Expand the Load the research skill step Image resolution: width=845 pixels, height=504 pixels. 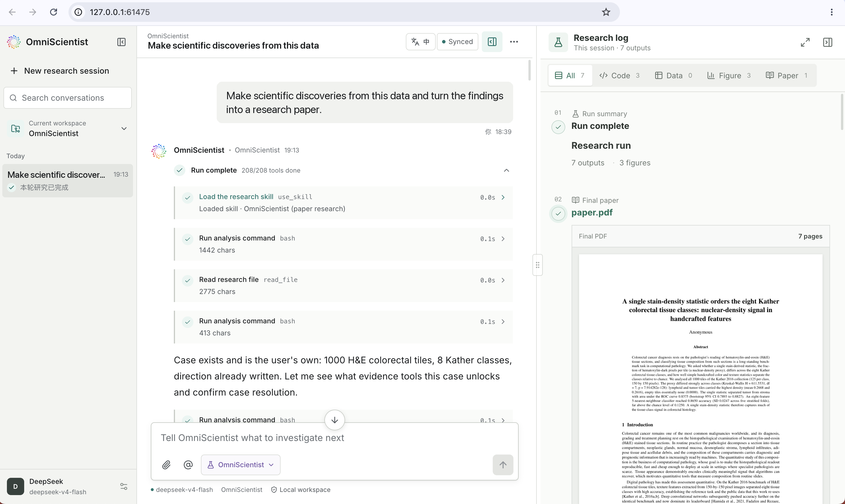[x=503, y=197]
